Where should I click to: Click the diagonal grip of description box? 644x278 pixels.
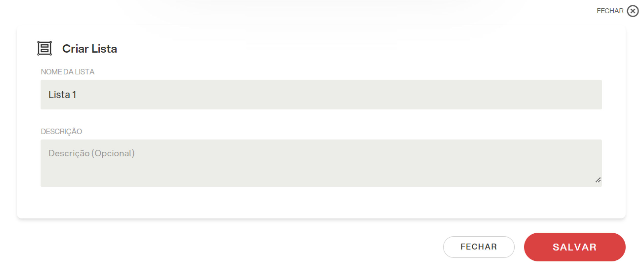pyautogui.click(x=598, y=180)
